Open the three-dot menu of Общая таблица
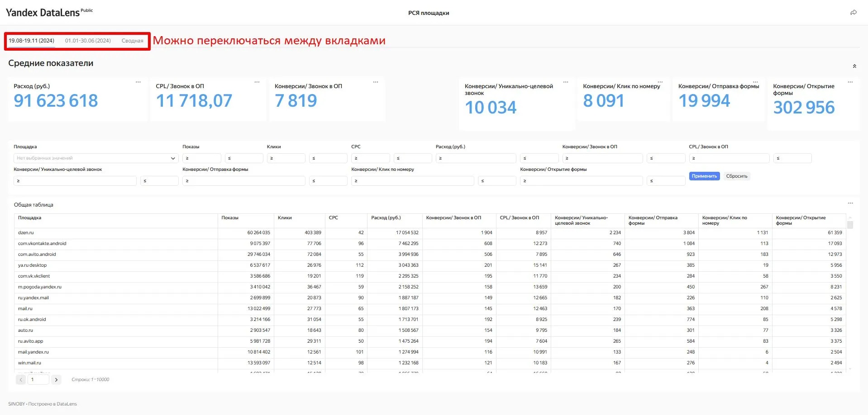 coord(850,203)
